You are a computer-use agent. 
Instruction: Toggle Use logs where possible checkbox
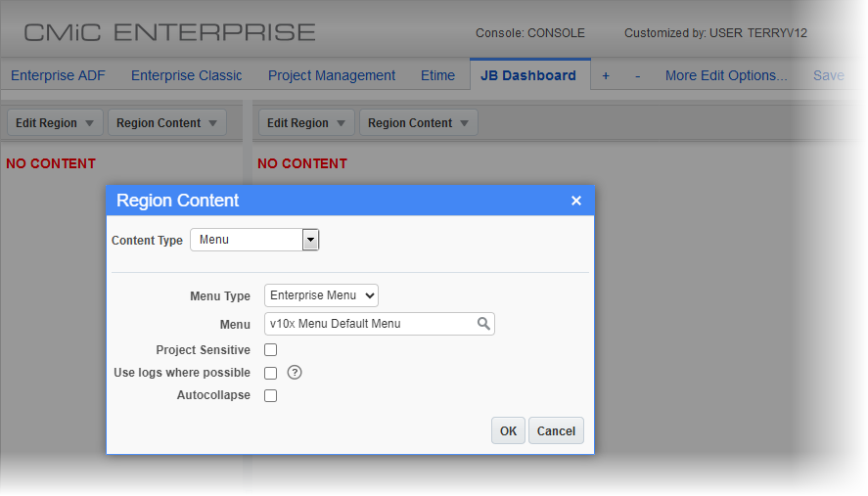tap(271, 373)
